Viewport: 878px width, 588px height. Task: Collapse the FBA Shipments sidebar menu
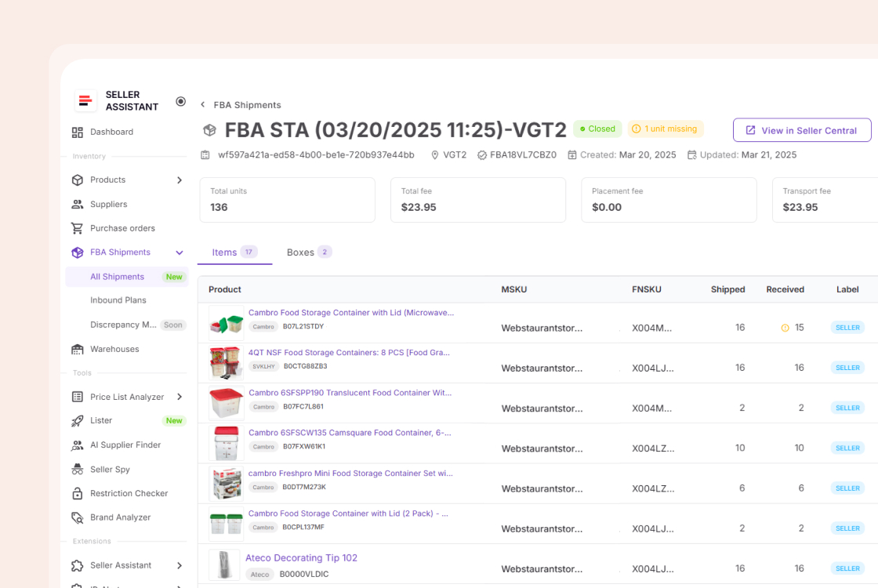(179, 252)
